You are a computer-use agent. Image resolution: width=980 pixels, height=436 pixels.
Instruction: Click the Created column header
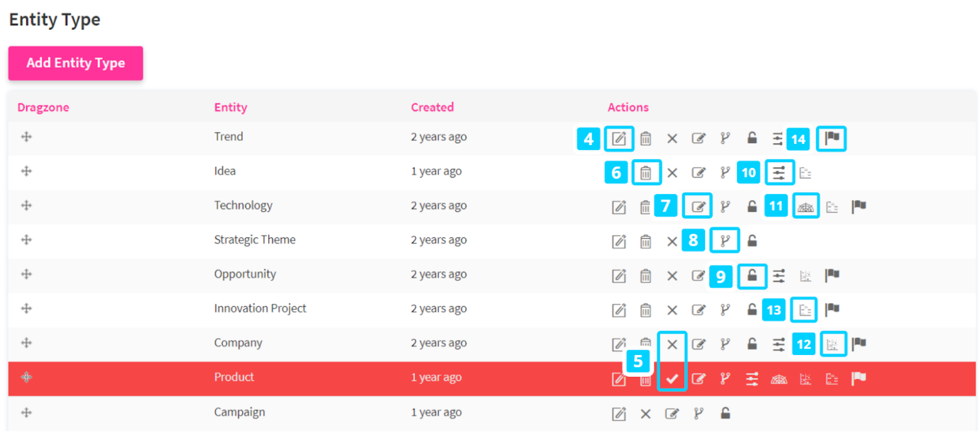point(432,107)
